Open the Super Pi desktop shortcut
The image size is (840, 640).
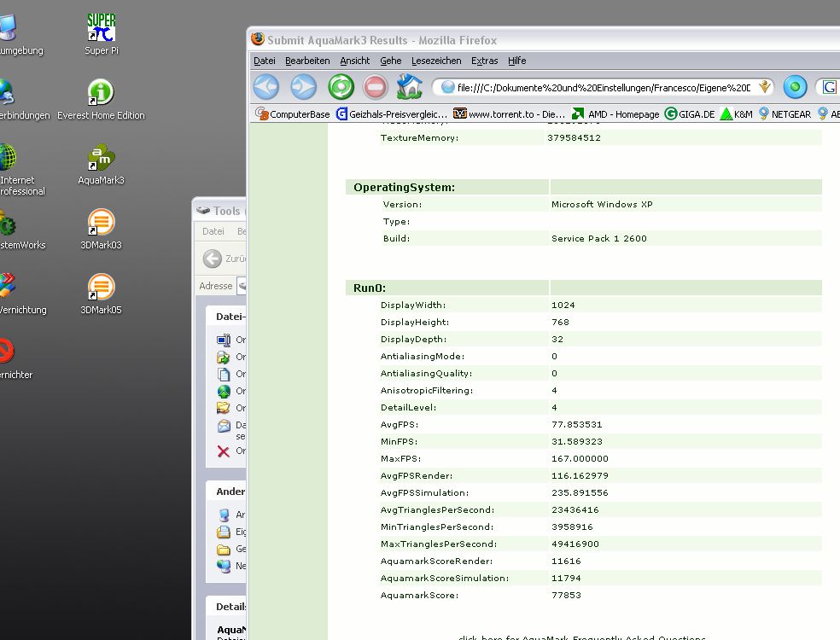coord(102,34)
